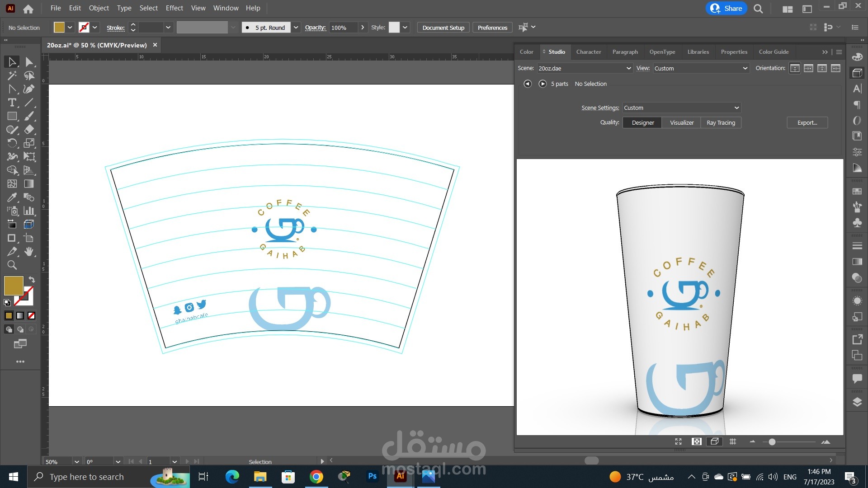Screen dimensions: 868x488
Task: Select the Magic Wand tool
Action: pyautogui.click(x=12, y=75)
